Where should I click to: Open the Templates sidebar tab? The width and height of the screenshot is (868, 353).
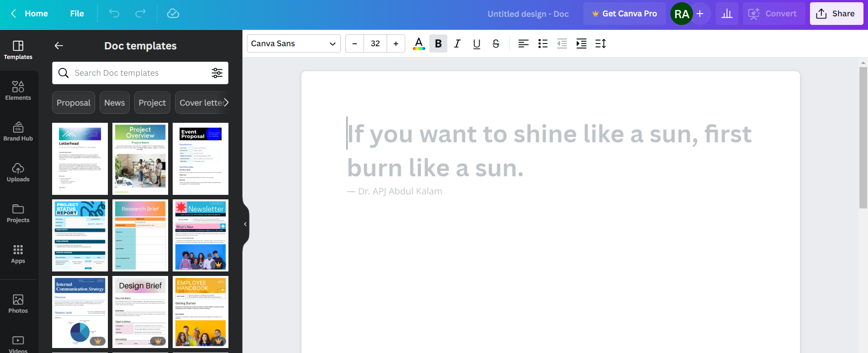(18, 50)
